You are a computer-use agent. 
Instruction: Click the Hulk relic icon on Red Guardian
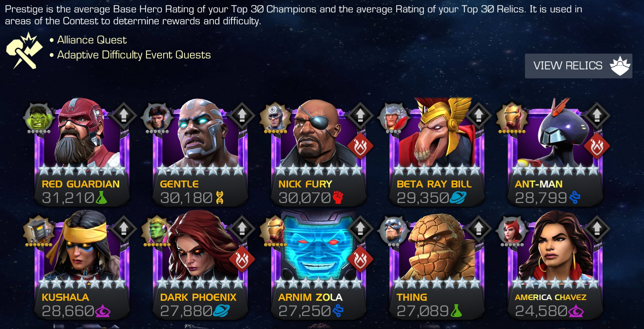click(x=39, y=117)
